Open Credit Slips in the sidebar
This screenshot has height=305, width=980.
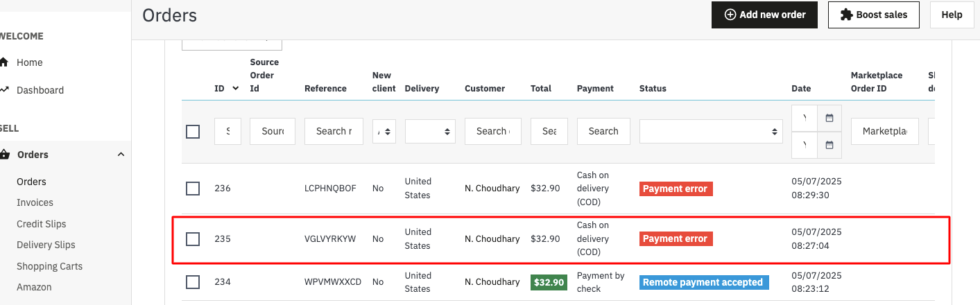coord(42,224)
